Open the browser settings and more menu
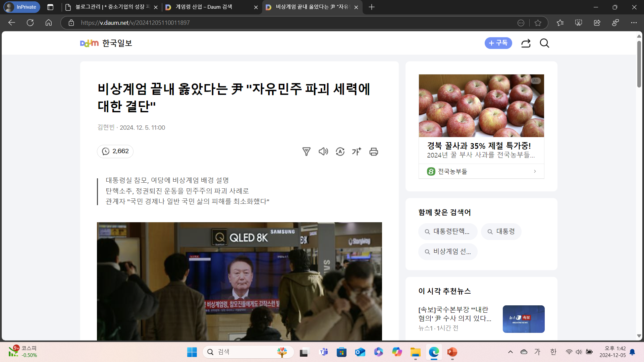 point(633,23)
